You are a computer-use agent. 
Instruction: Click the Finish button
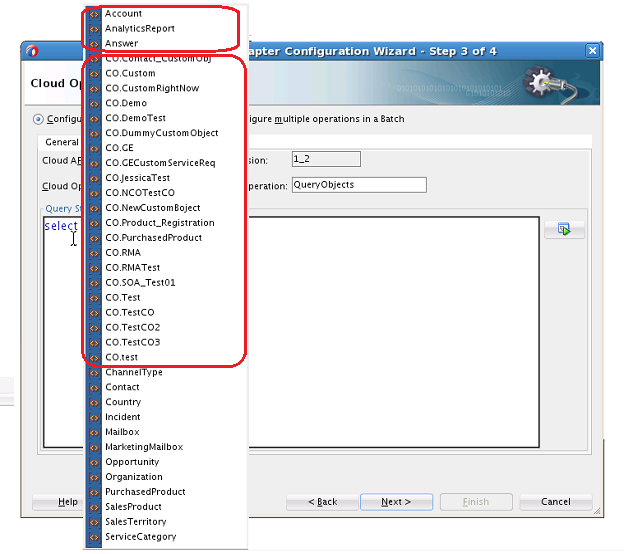476,502
